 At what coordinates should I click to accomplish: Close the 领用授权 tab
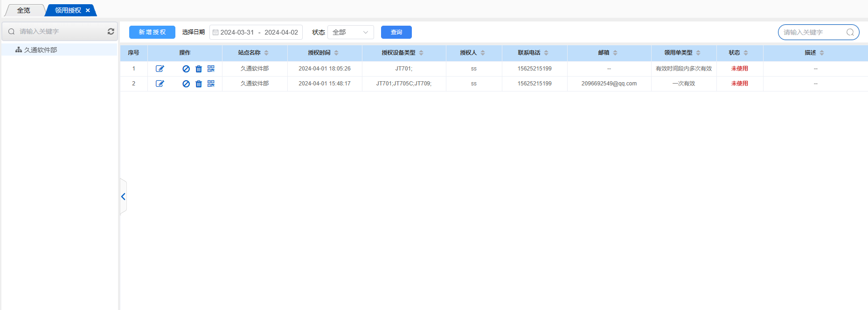coord(88,10)
